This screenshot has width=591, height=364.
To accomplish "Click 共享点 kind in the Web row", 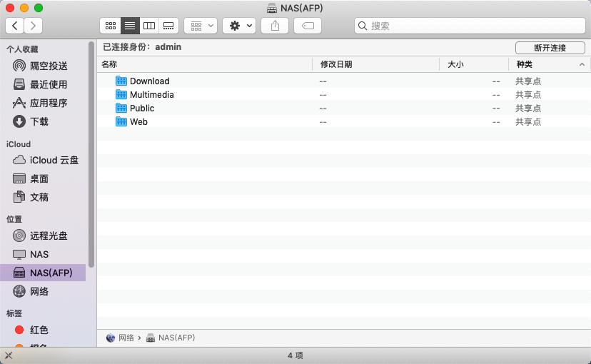I will 528,122.
